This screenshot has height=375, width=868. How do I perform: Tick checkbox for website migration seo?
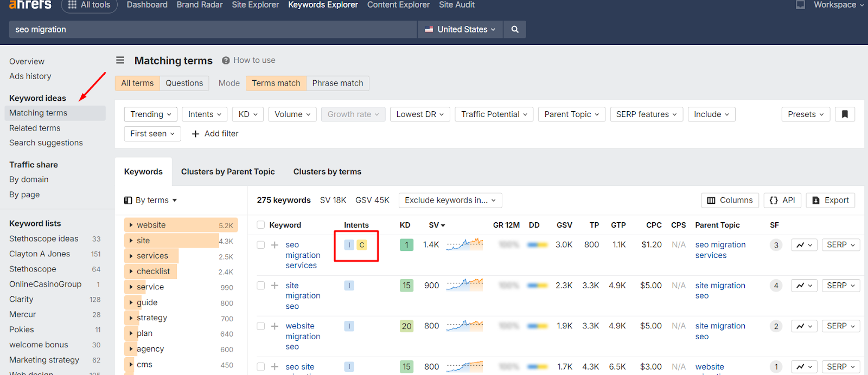[x=261, y=326]
